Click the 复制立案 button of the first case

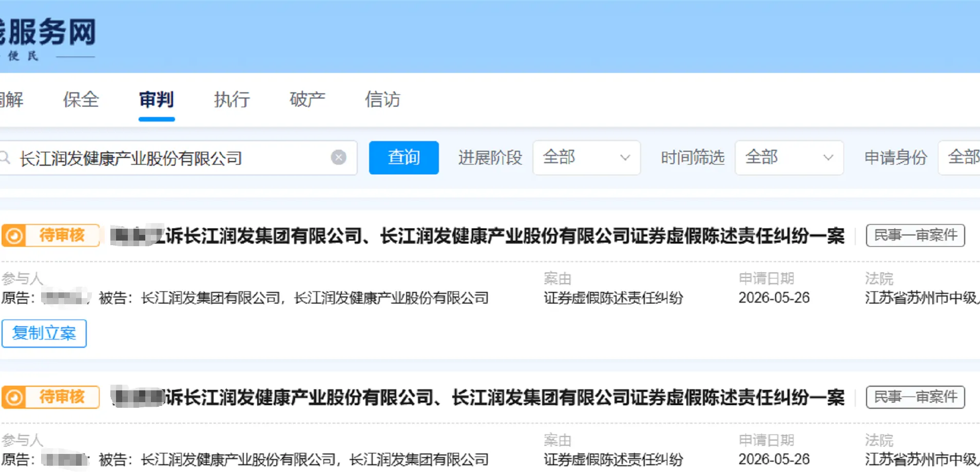coord(44,333)
